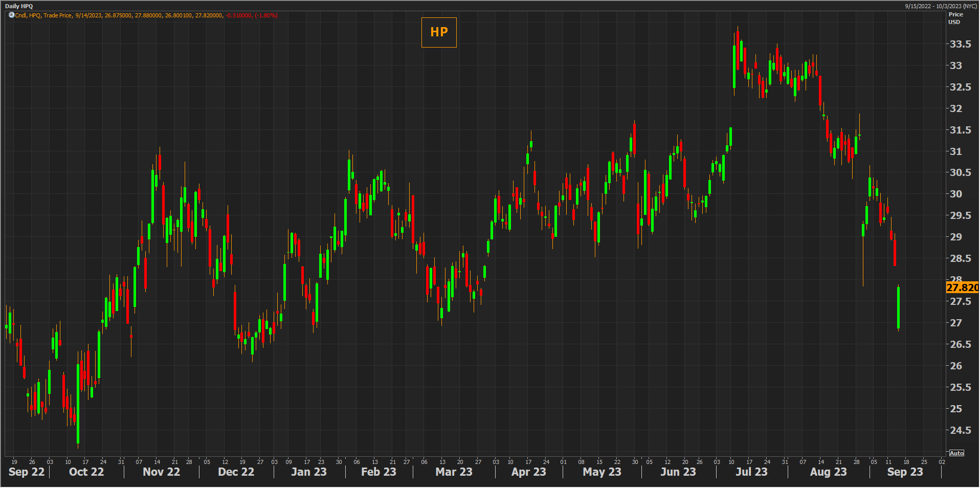Click the Sep 22 month label
This screenshot has height=488, width=980.
[x=27, y=472]
